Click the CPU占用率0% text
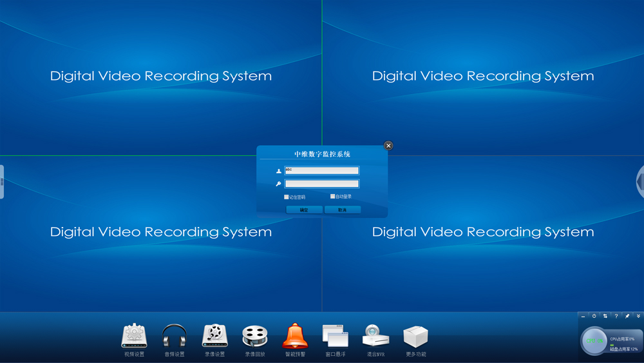Viewport: 644px width, 363px height. pos(622,339)
